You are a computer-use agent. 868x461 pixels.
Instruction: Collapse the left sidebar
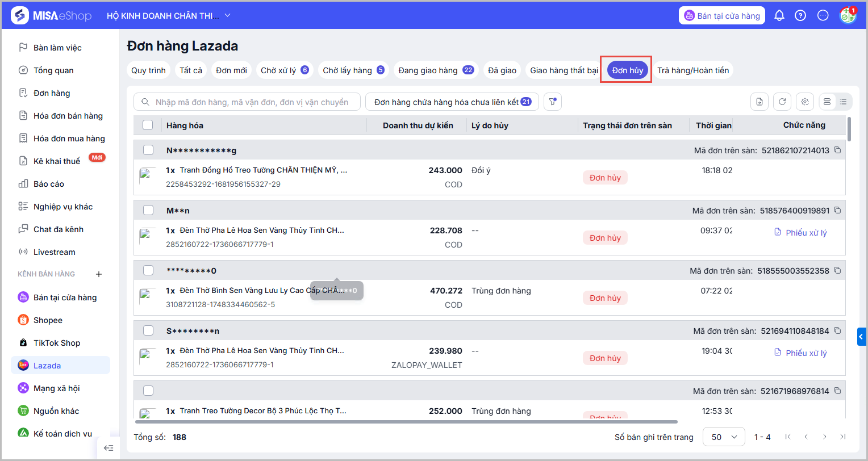click(x=108, y=448)
